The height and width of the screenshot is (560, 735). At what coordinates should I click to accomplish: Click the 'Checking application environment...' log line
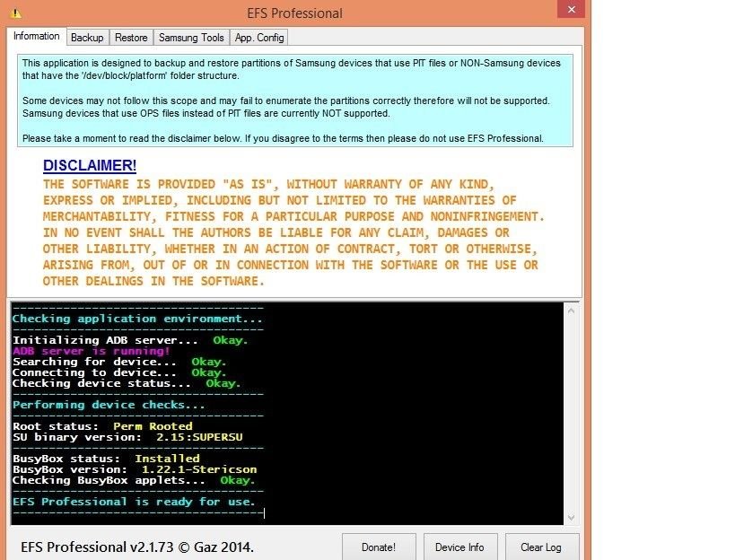click(137, 319)
